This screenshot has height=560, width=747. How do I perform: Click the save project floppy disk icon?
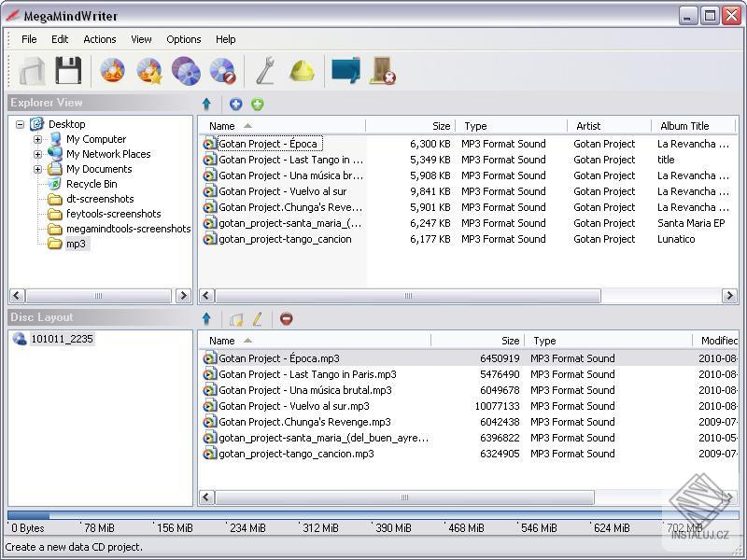pos(68,71)
